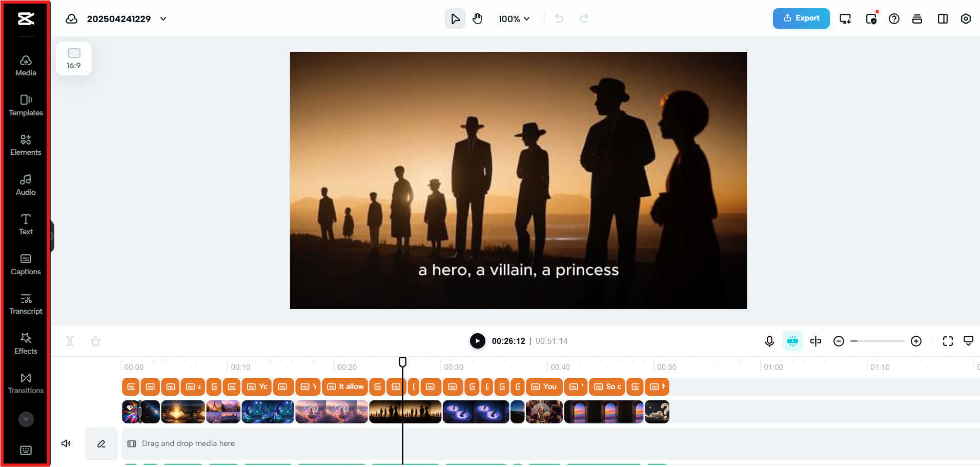This screenshot has width=980, height=467.
Task: Split the clip with the split tool
Action: (x=70, y=341)
